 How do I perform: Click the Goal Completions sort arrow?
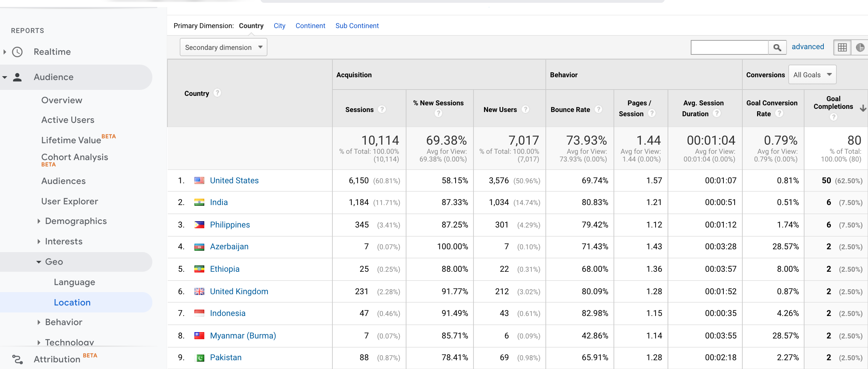[x=863, y=108]
